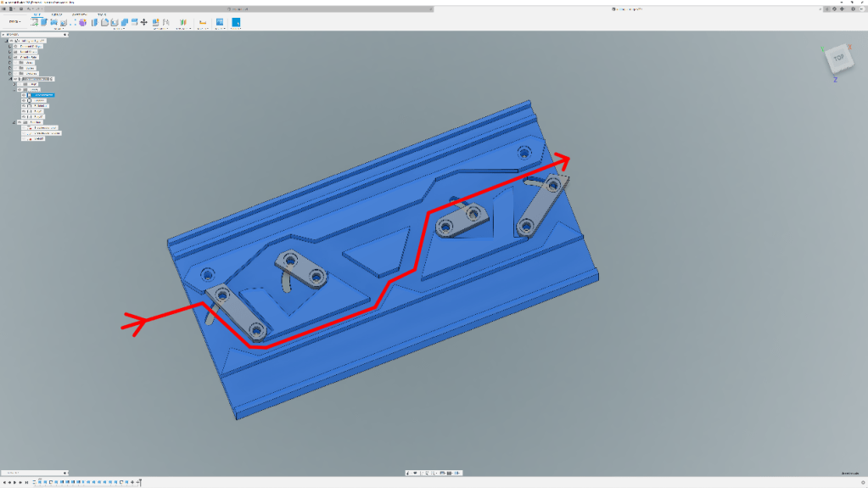Screen dimensions: 868x488
Task: Click the Move/Copy cross-arrows icon
Action: coord(143,22)
